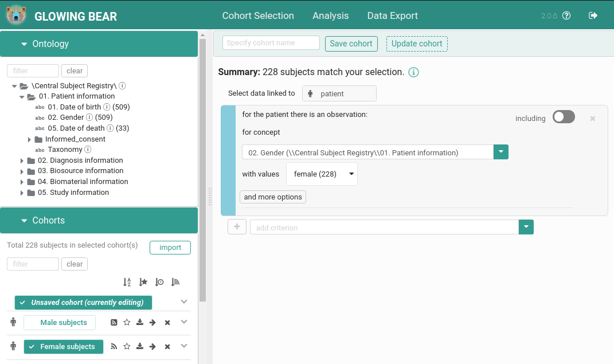Click the Glowing Bear logo
Image resolution: width=614 pixels, height=364 pixels.
(x=16, y=15)
